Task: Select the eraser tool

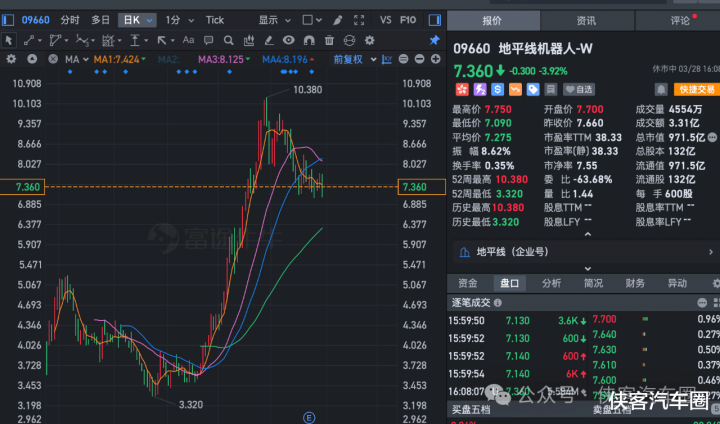Action: pos(269,40)
